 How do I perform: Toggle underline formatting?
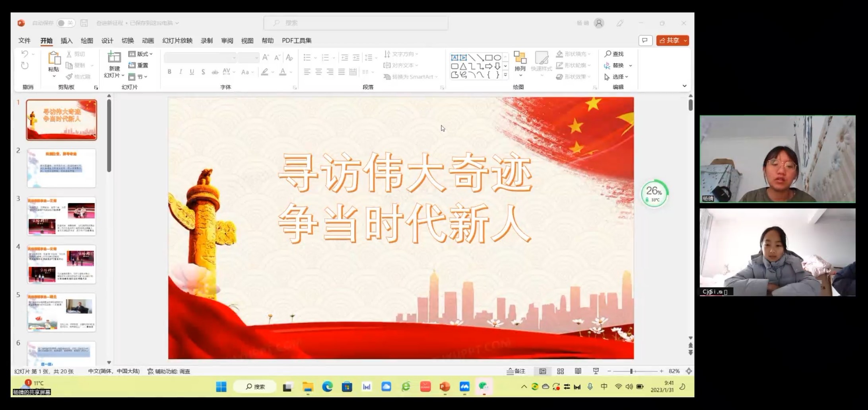pos(191,72)
